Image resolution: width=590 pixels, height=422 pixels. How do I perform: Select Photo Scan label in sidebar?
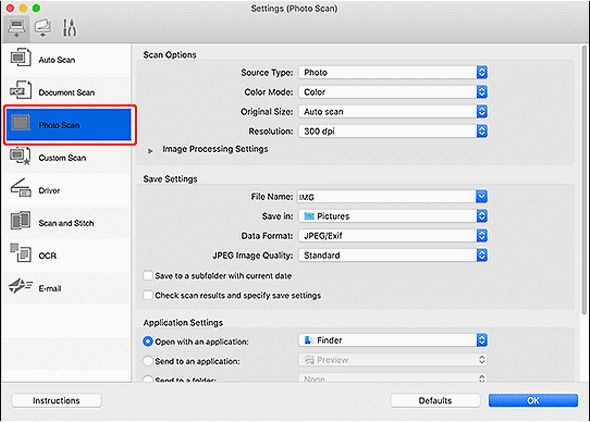pyautogui.click(x=59, y=125)
